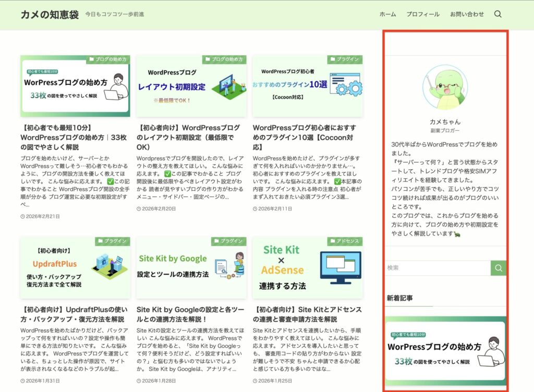Click the アドセンス category tag
This screenshot has width=534, height=392.
pyautogui.click(x=345, y=241)
